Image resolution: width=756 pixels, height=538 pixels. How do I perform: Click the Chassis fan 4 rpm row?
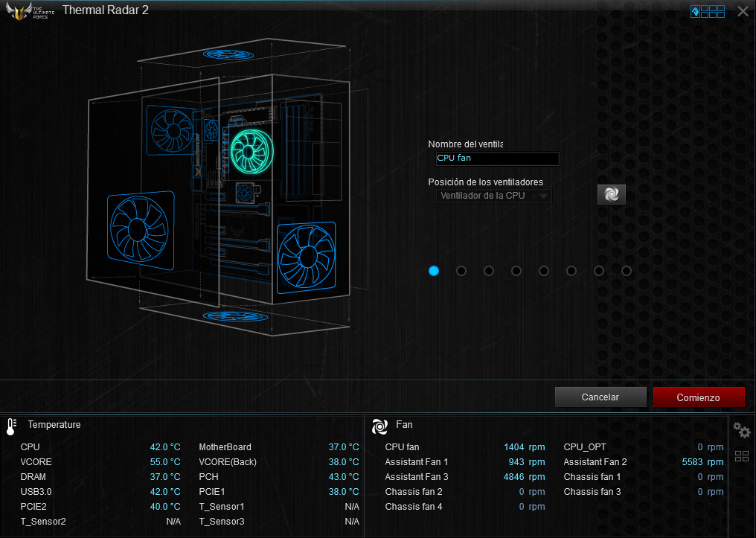(465, 507)
